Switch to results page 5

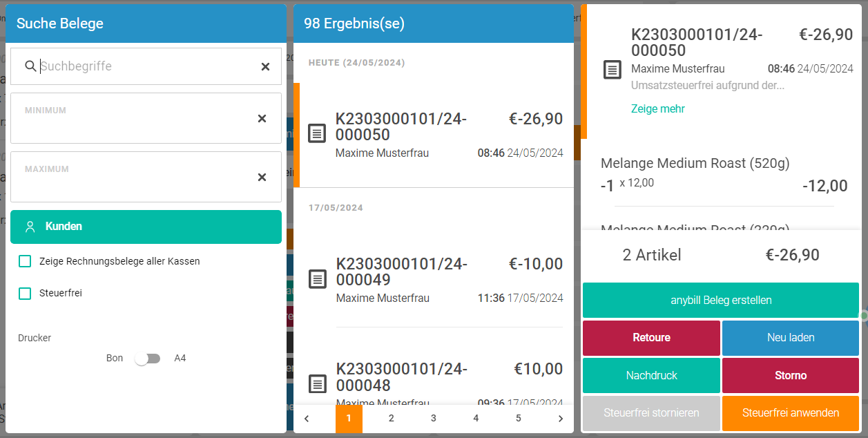pyautogui.click(x=518, y=418)
